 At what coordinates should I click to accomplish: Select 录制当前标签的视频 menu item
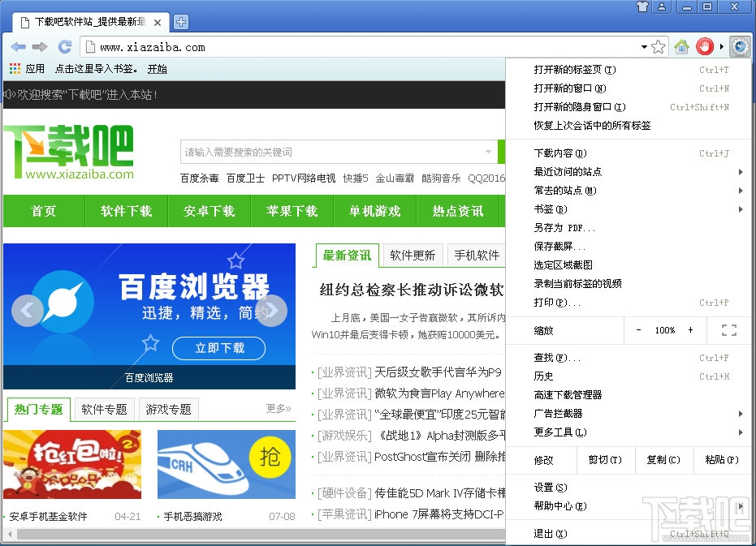click(629, 283)
